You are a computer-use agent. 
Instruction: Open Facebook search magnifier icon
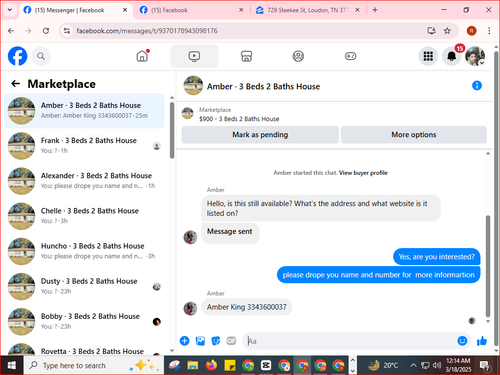(41, 56)
